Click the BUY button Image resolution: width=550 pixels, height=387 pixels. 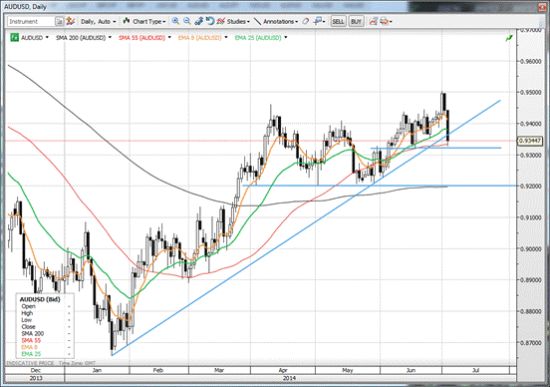[x=356, y=21]
